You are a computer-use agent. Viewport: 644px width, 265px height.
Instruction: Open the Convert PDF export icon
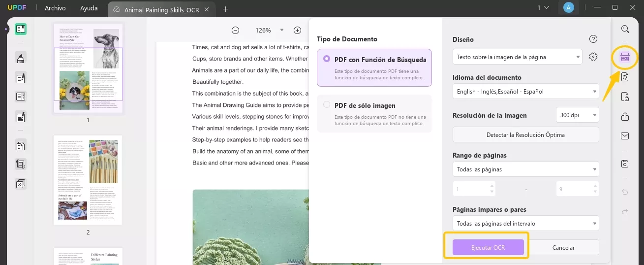625,77
